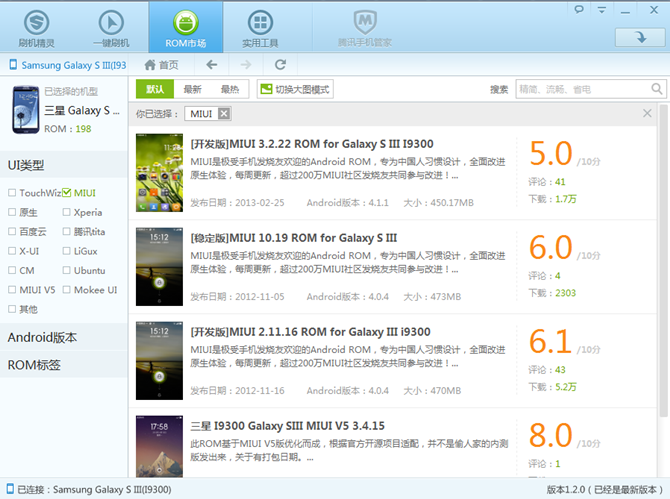Click the 5.0 rating score
Screen dimensions: 670x499
tap(551, 153)
